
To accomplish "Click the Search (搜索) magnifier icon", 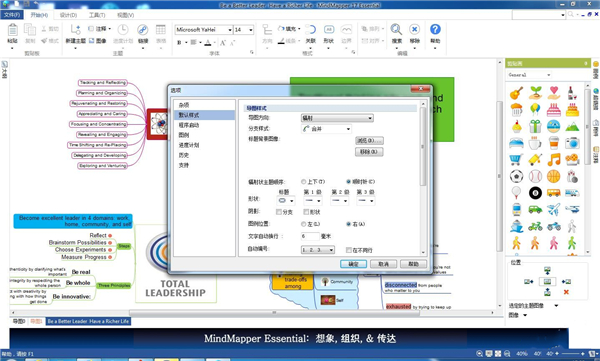I will click(x=396, y=29).
